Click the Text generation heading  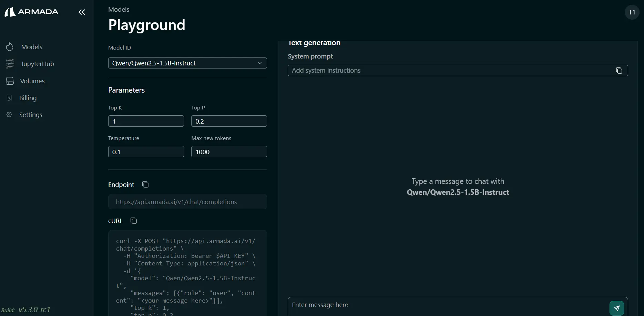314,43
